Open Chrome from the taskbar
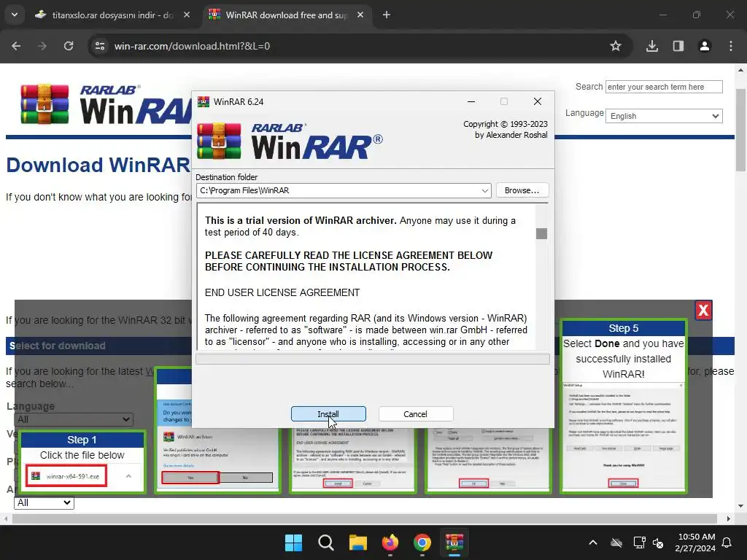Screen dimensions: 747x560 click(422, 542)
